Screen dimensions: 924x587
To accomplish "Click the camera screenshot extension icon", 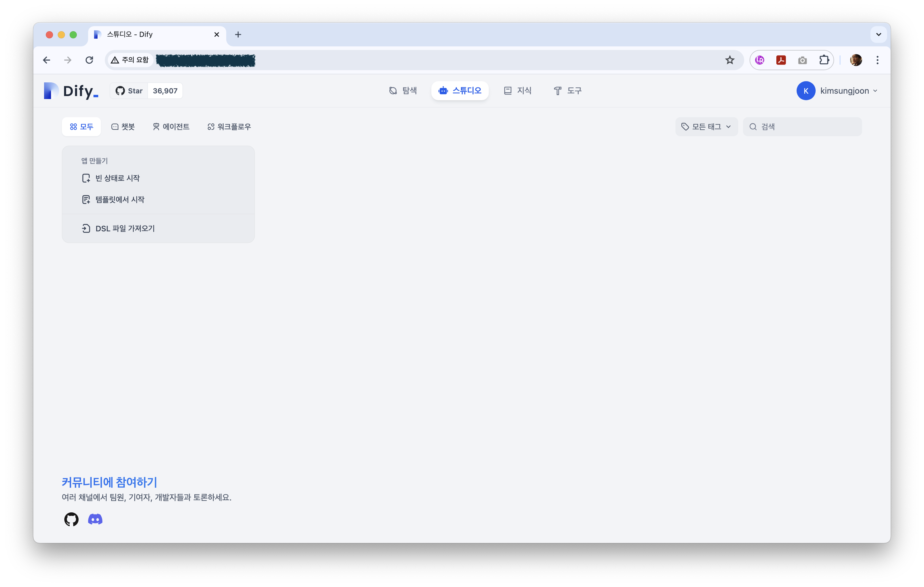I will coord(802,60).
